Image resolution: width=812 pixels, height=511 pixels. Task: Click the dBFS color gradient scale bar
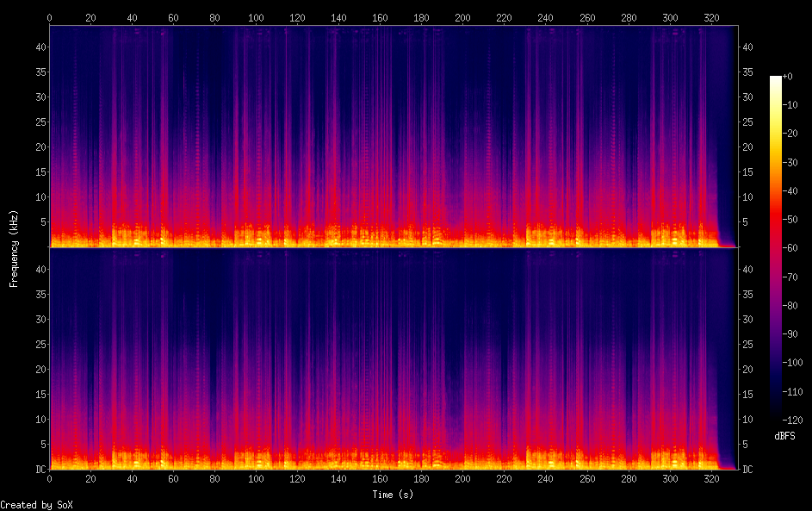pyautogui.click(x=775, y=247)
